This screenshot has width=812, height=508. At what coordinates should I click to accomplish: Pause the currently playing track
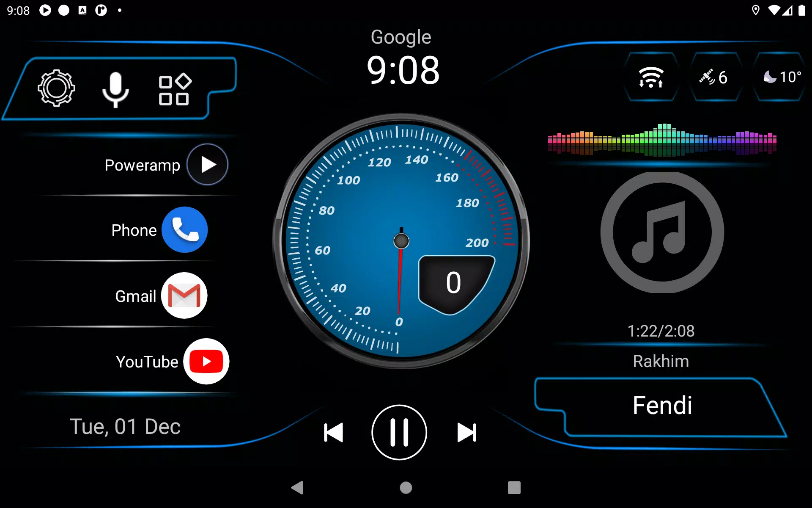pyautogui.click(x=399, y=433)
